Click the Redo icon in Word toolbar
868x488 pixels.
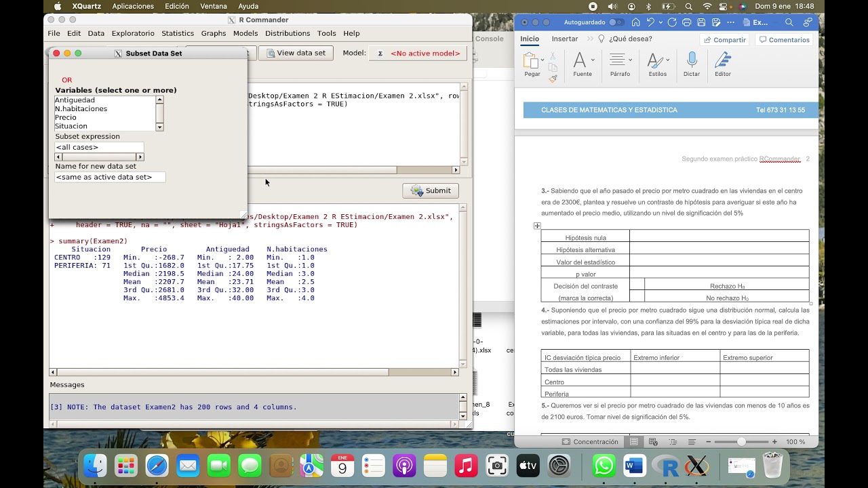(672, 22)
